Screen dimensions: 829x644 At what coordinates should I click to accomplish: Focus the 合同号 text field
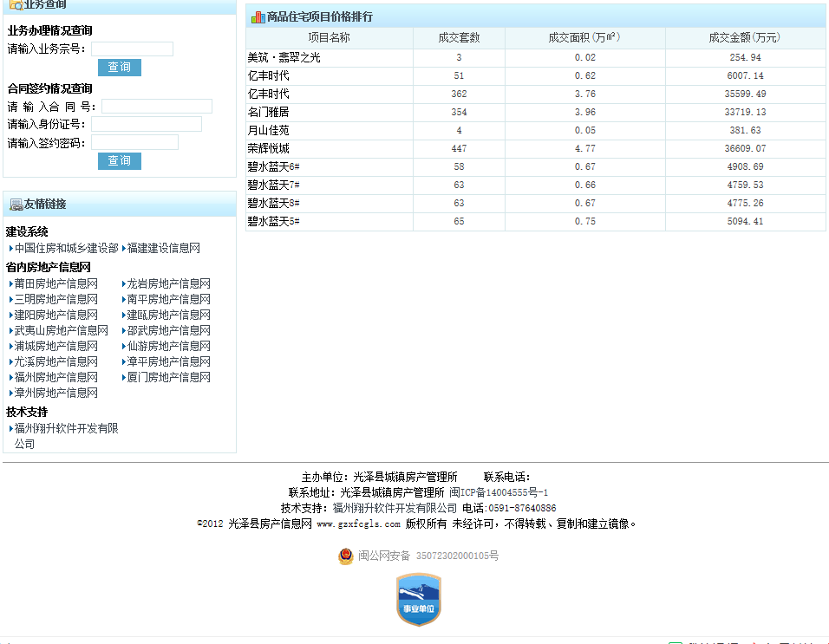tap(156, 107)
